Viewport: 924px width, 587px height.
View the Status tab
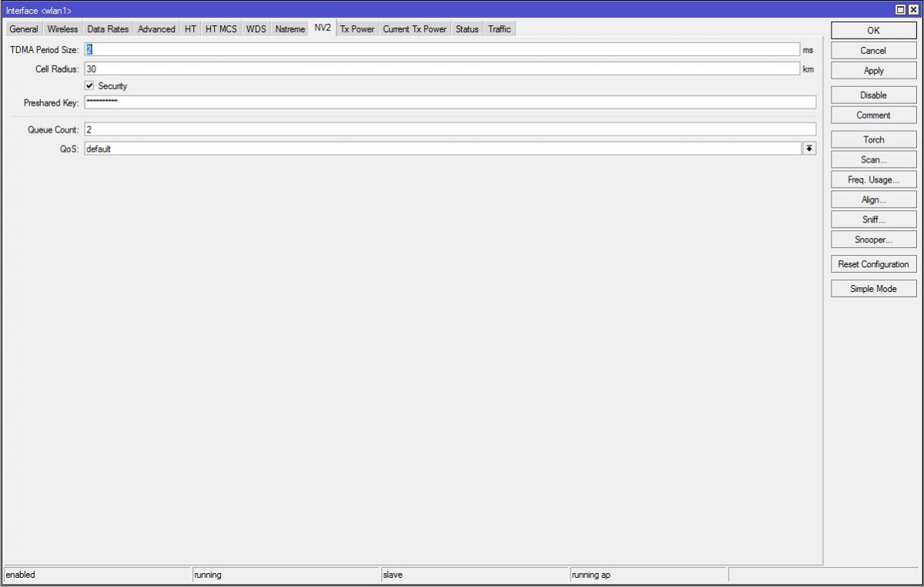(467, 29)
